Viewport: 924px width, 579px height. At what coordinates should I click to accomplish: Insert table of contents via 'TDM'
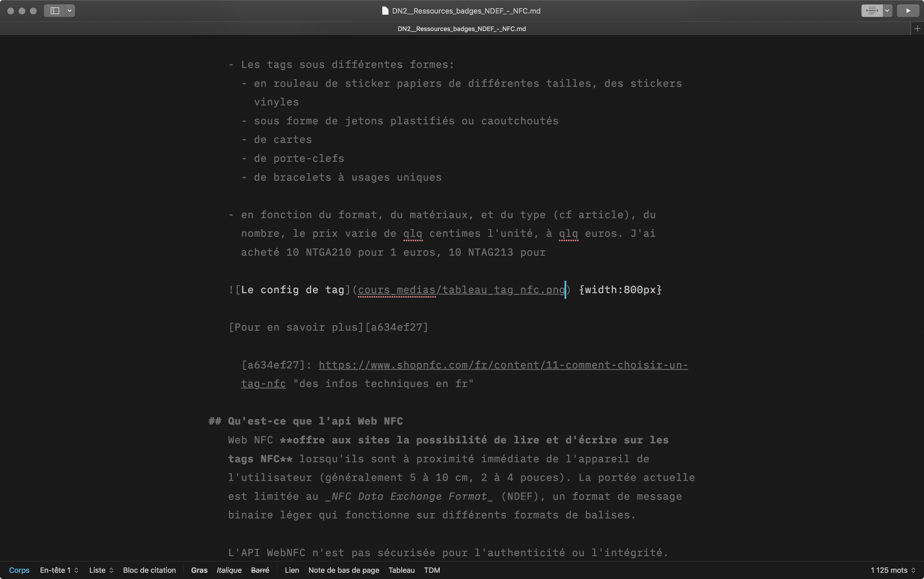(x=432, y=570)
